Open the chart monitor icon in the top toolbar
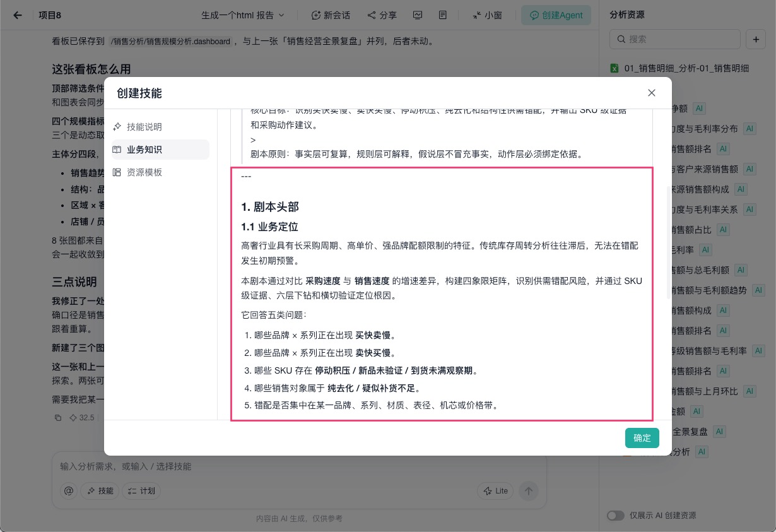The height and width of the screenshot is (532, 776). (x=418, y=15)
